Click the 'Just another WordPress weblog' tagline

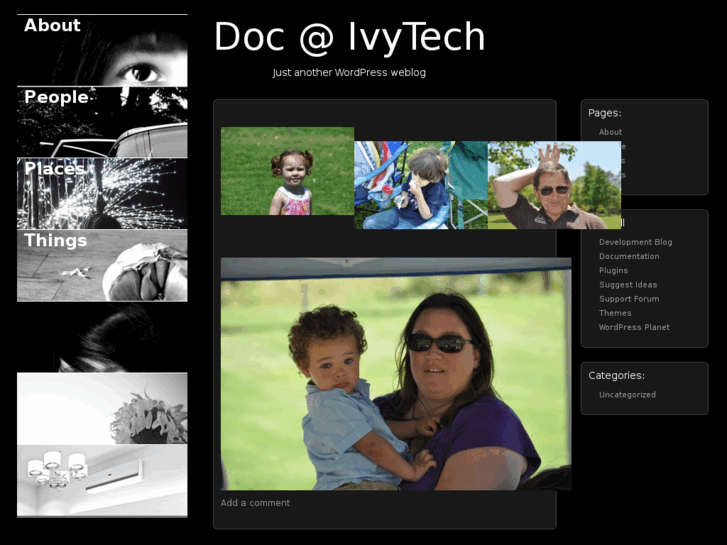coord(349,72)
